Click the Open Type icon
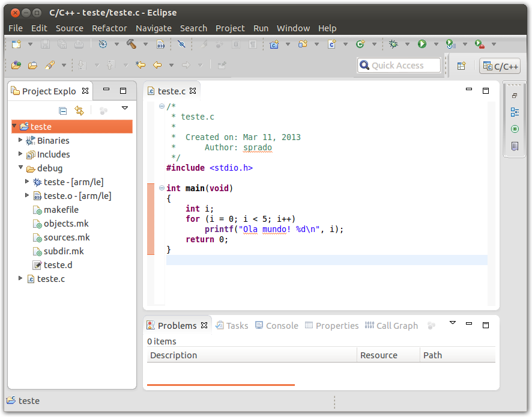Image resolution: width=532 pixels, height=419 pixels. pyautogui.click(x=16, y=65)
